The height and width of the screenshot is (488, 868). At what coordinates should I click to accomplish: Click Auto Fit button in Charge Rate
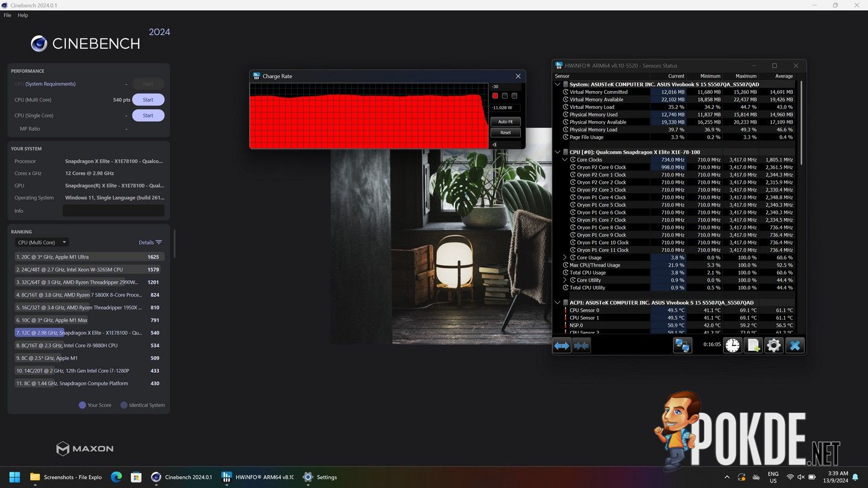pyautogui.click(x=505, y=122)
